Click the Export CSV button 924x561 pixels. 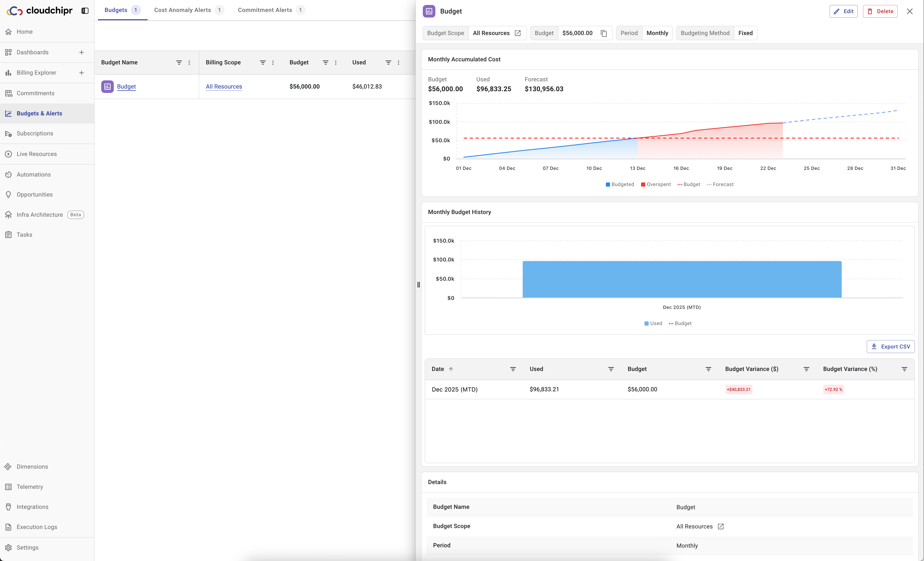click(890, 347)
